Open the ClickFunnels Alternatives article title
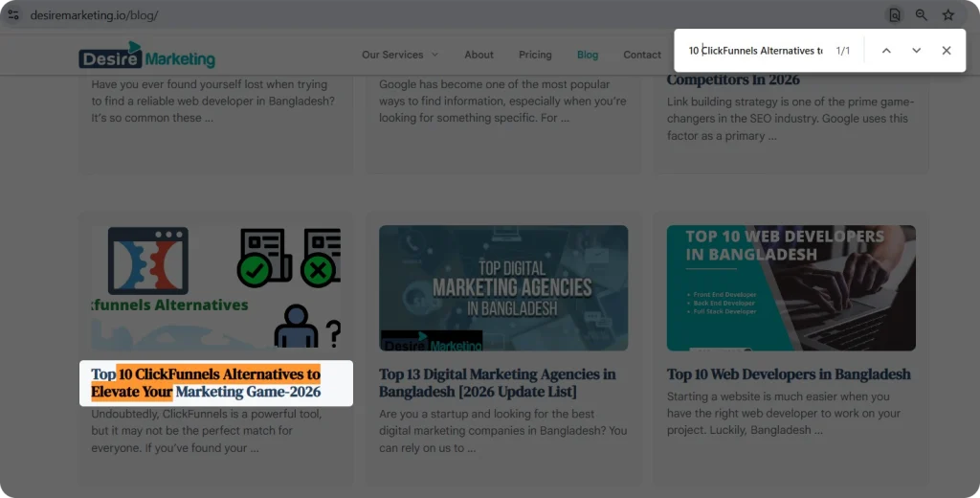Screen dimensions: 980x498 coord(207,383)
